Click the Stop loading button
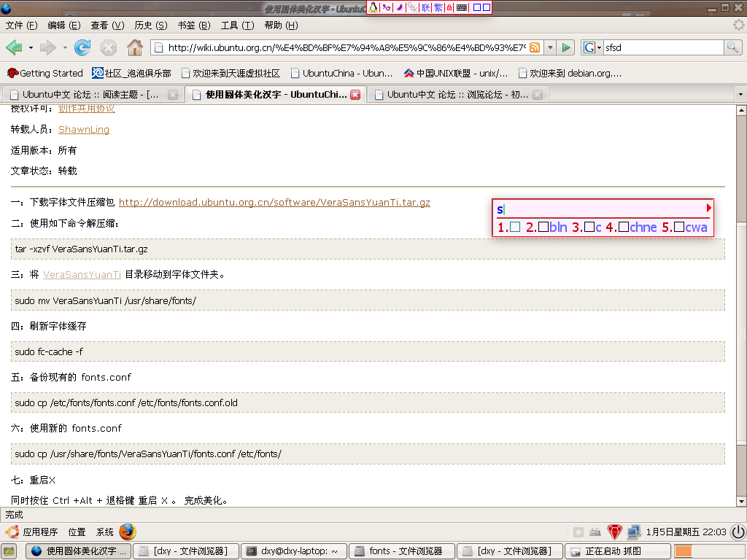 (109, 47)
